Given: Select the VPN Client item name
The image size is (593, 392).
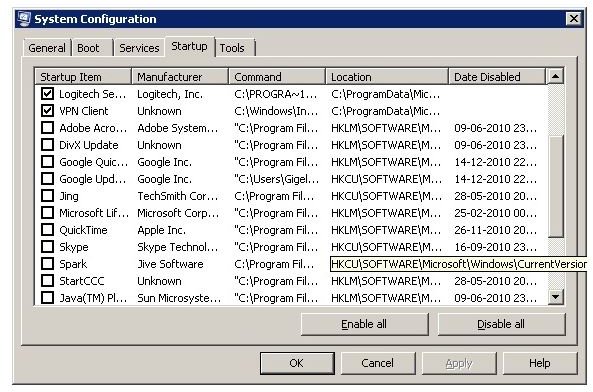Looking at the screenshot, I should 84,111.
